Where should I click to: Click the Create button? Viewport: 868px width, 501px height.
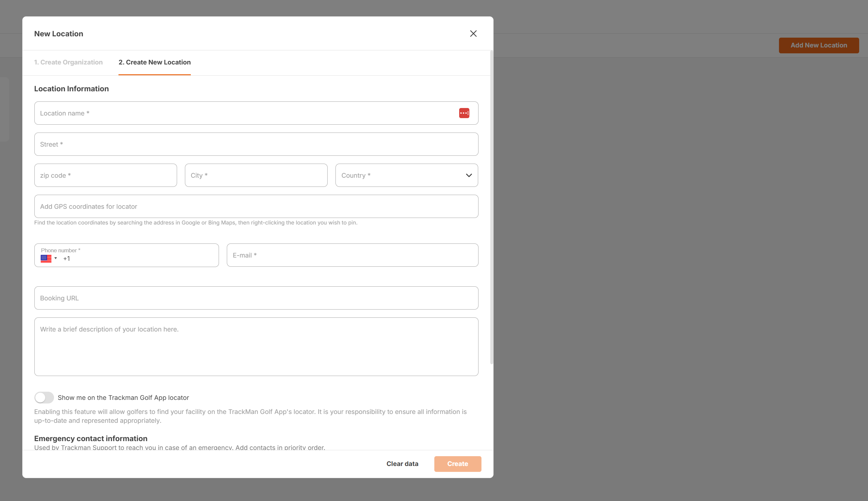[x=458, y=463]
